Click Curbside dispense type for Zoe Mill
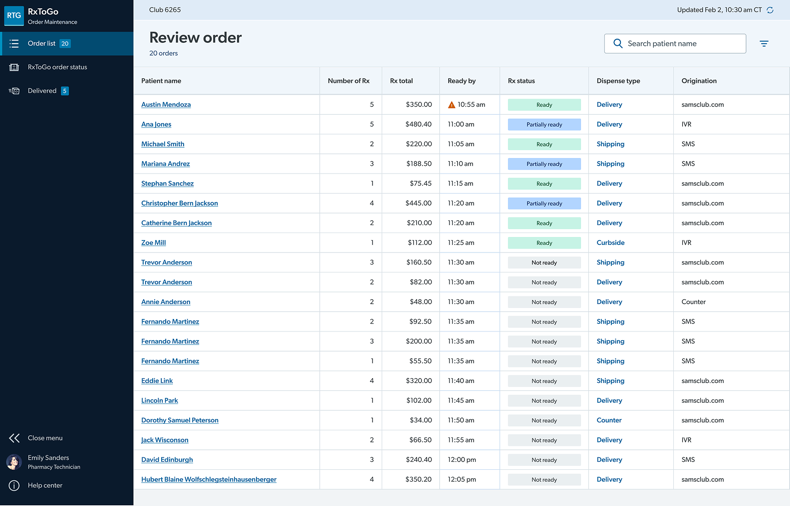Viewport: 790px width, 512px height. (x=610, y=243)
